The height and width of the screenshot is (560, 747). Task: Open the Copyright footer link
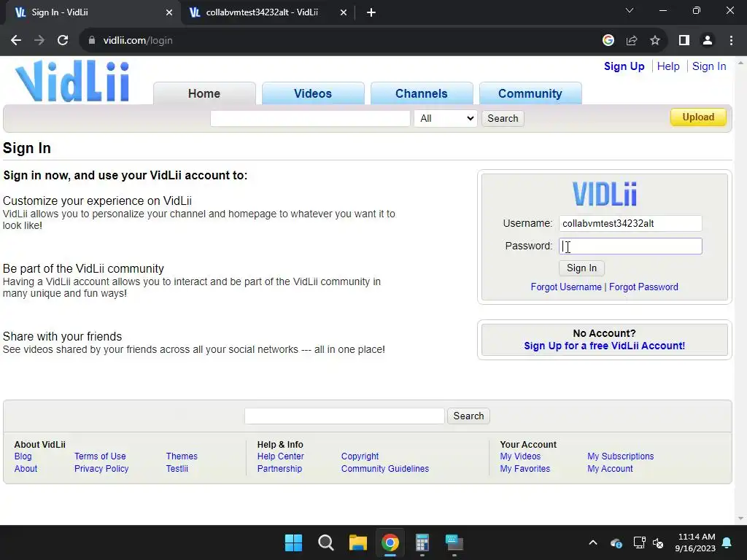tap(360, 456)
